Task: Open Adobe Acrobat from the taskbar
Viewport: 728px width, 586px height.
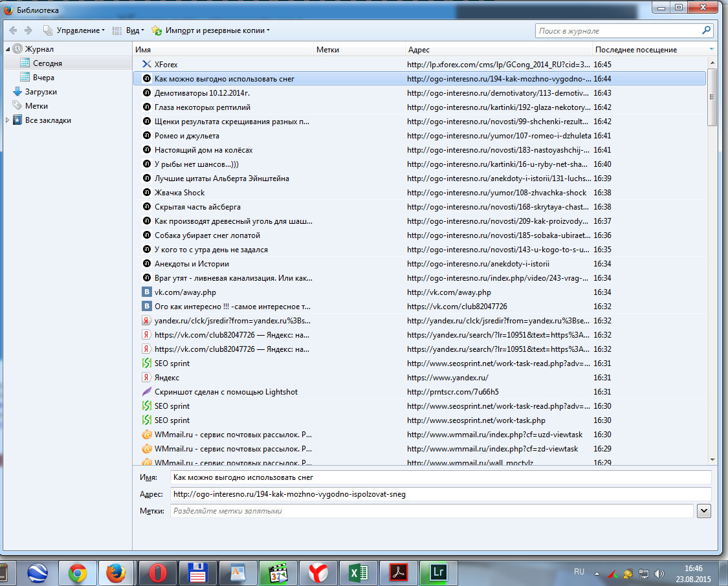Action: pos(398,573)
